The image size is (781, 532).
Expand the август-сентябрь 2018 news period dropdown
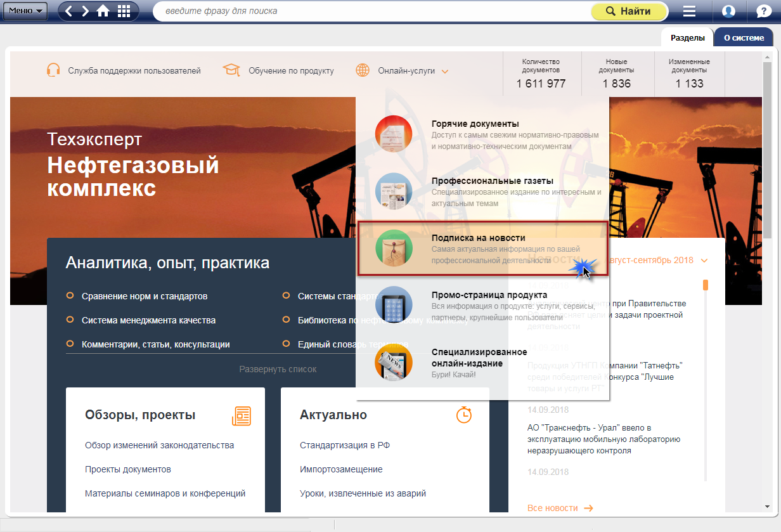pos(704,261)
